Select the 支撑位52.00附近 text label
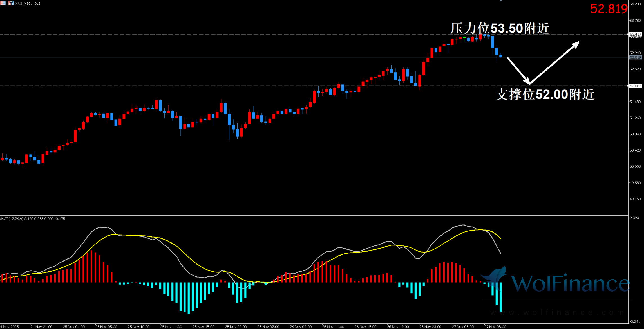This screenshot has height=329, width=644. pos(545,94)
